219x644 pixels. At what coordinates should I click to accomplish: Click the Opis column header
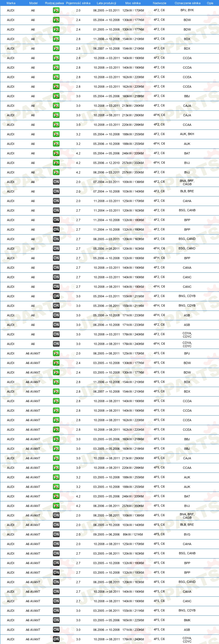pyautogui.click(x=210, y=3)
